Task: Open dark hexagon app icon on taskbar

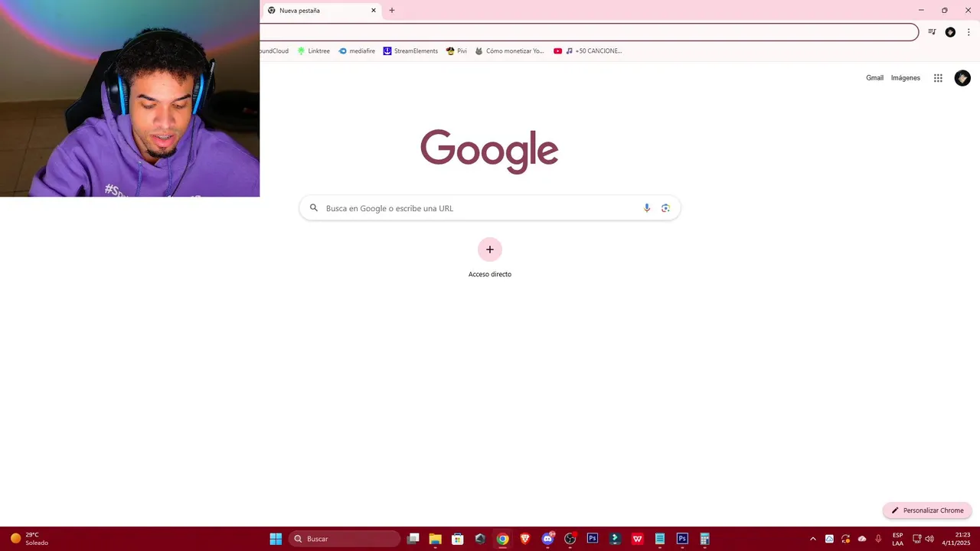Action: [480, 539]
